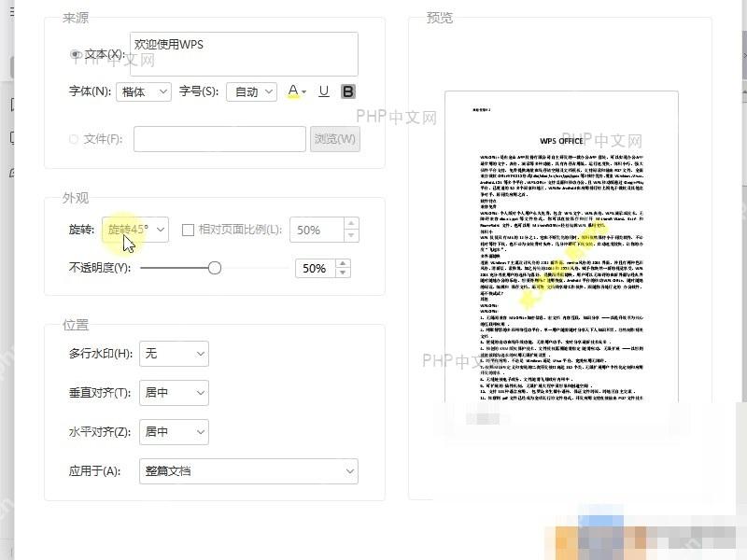Toggle the underline U icon
Screen dimensions: 747x560
pos(324,91)
